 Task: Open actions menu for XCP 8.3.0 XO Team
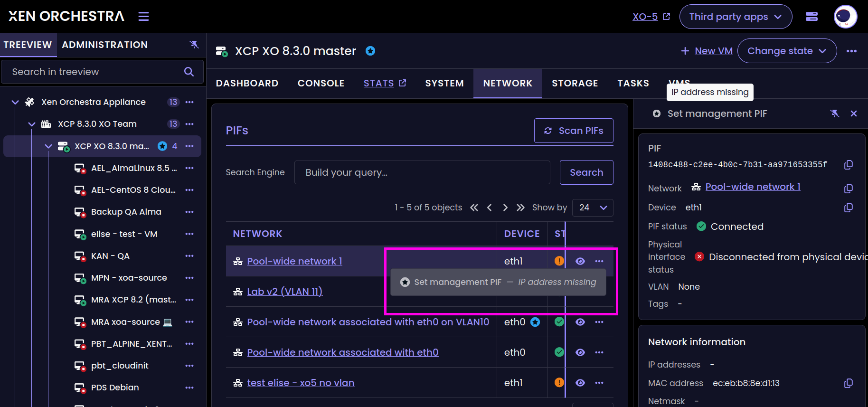[189, 124]
